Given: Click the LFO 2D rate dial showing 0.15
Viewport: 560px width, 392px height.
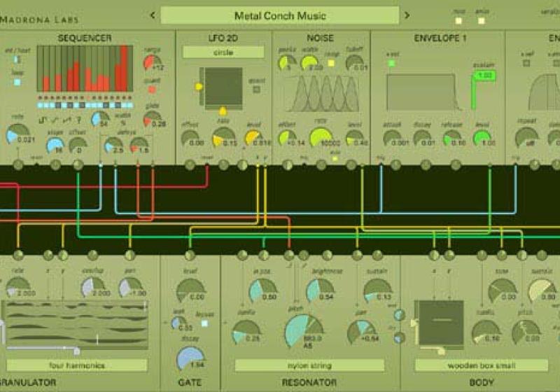Looking at the screenshot, I should (223, 137).
